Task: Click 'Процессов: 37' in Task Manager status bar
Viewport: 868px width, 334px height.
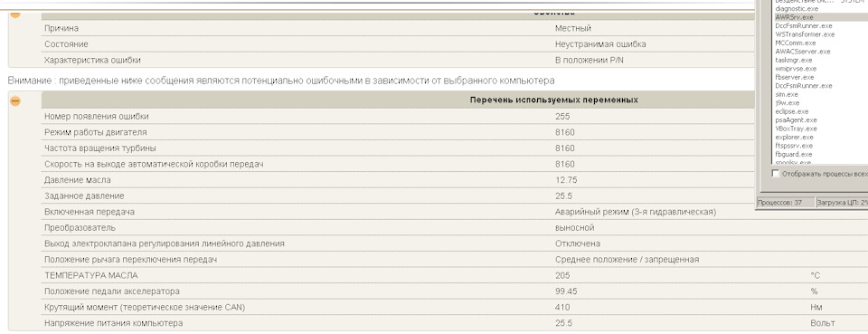Action: pyautogui.click(x=786, y=203)
